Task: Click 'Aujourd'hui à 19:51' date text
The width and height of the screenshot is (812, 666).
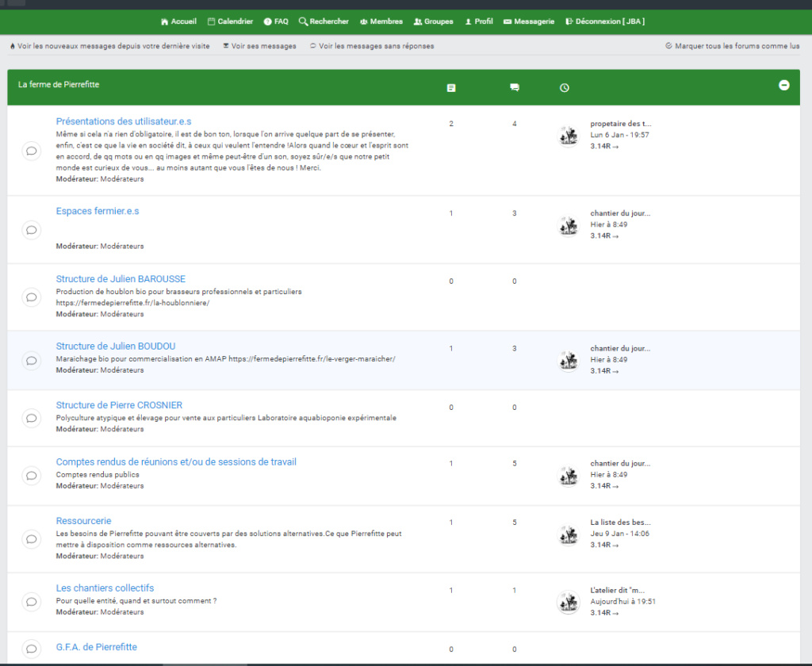Action: tap(623, 602)
